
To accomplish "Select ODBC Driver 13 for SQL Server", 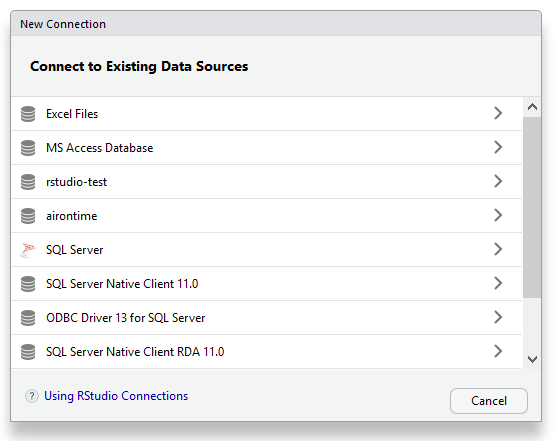I will point(267,318).
